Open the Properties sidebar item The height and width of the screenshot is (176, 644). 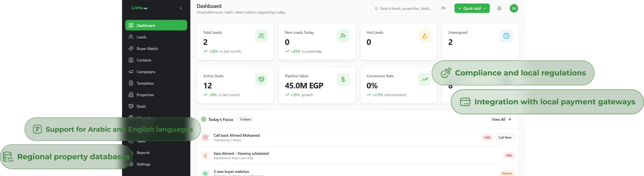pos(145,95)
